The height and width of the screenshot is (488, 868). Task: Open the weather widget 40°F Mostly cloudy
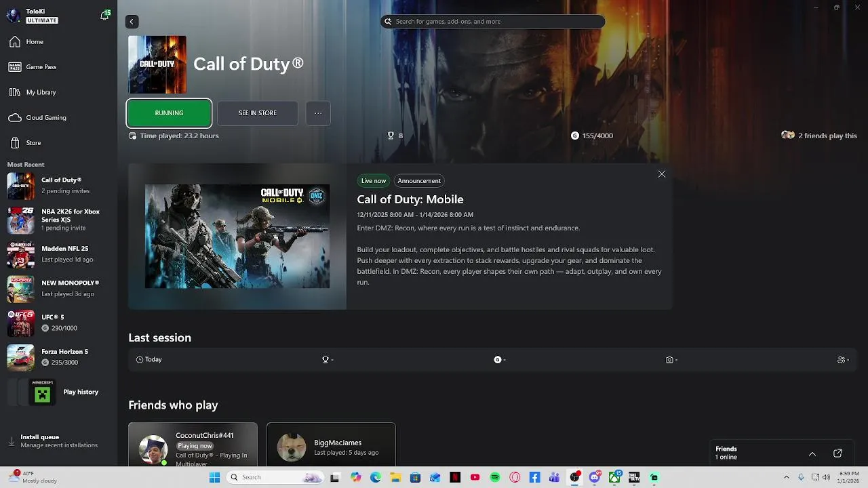tap(33, 477)
